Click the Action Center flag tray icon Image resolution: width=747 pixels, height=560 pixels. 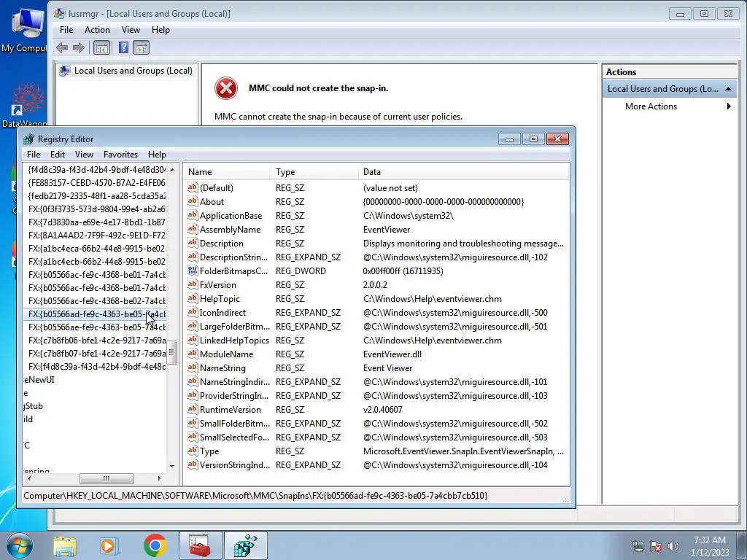point(656,546)
